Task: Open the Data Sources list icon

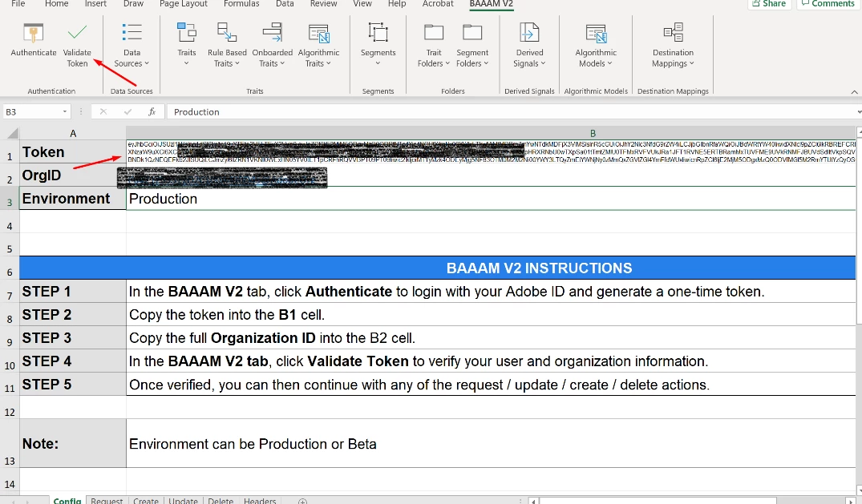Action: pyautogui.click(x=132, y=32)
